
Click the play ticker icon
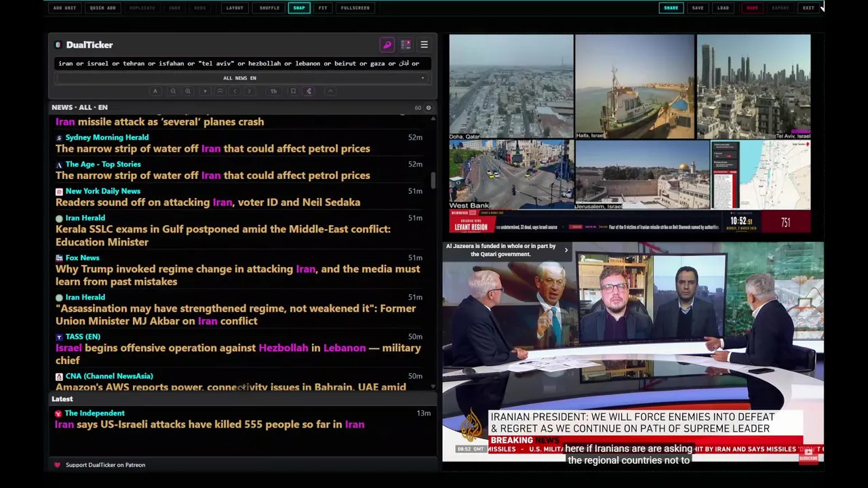point(205,91)
